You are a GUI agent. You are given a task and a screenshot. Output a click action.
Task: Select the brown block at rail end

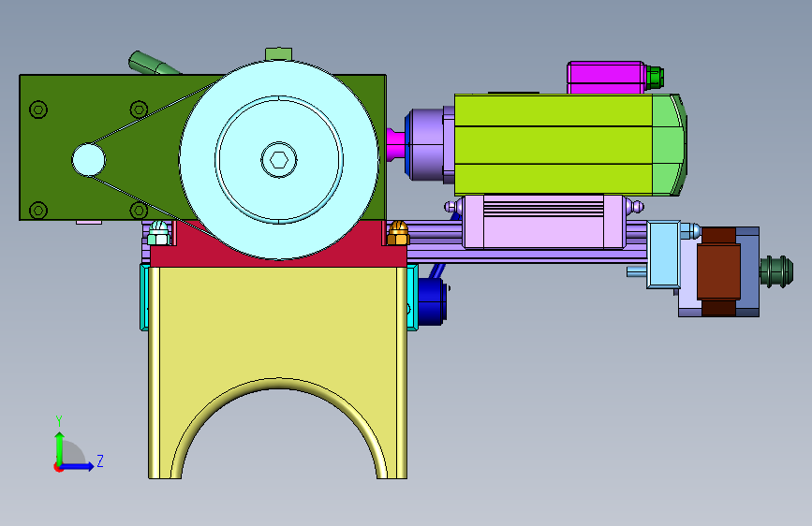point(717,271)
